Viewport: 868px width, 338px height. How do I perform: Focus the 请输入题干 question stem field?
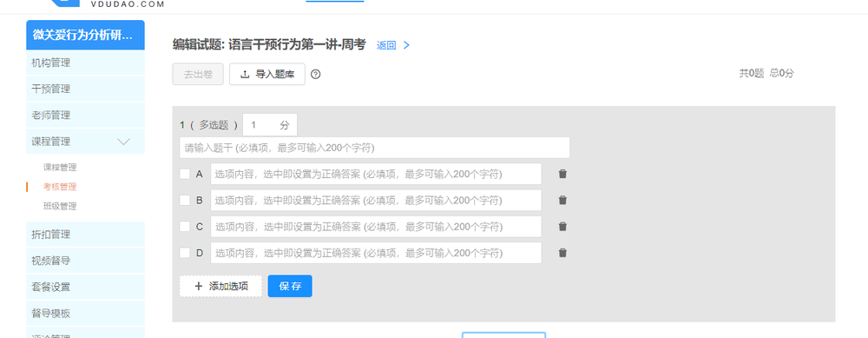[375, 148]
